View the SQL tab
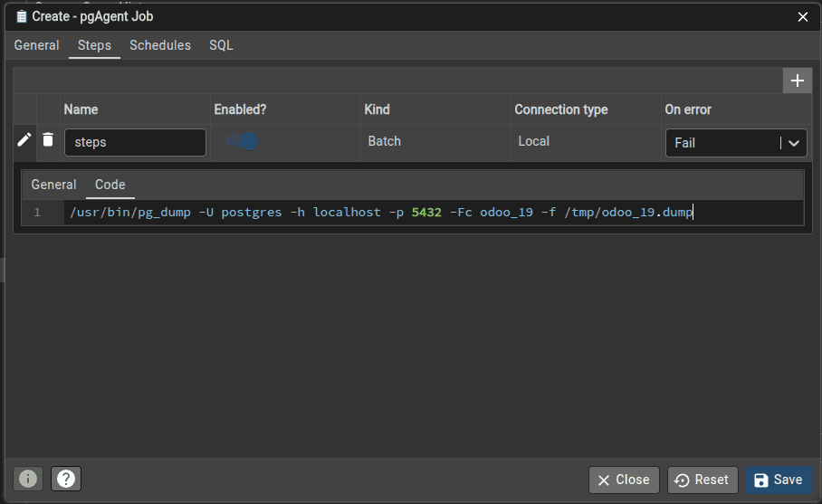 (221, 45)
